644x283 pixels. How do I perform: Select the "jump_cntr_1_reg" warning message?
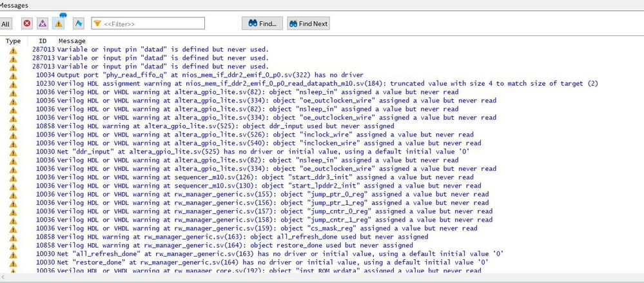pyautogui.click(x=275, y=220)
